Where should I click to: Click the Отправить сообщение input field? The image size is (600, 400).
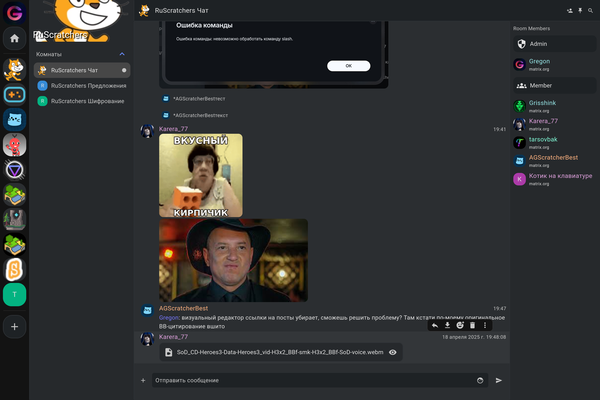[x=310, y=380]
